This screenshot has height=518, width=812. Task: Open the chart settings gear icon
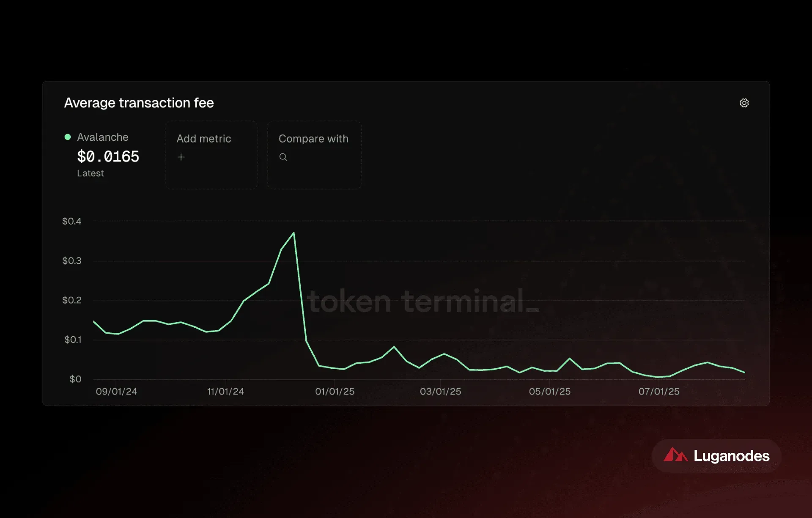point(744,103)
